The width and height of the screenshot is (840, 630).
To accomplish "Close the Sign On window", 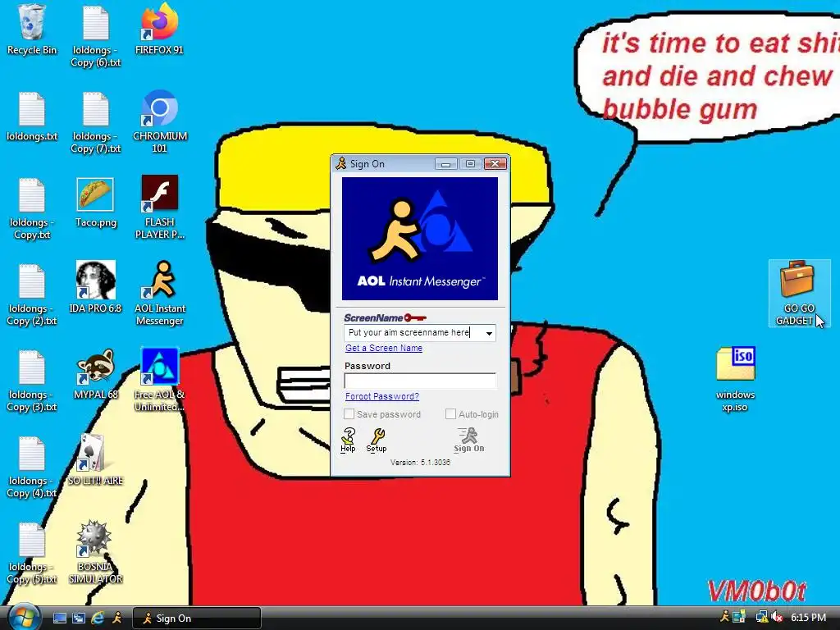I will click(495, 164).
